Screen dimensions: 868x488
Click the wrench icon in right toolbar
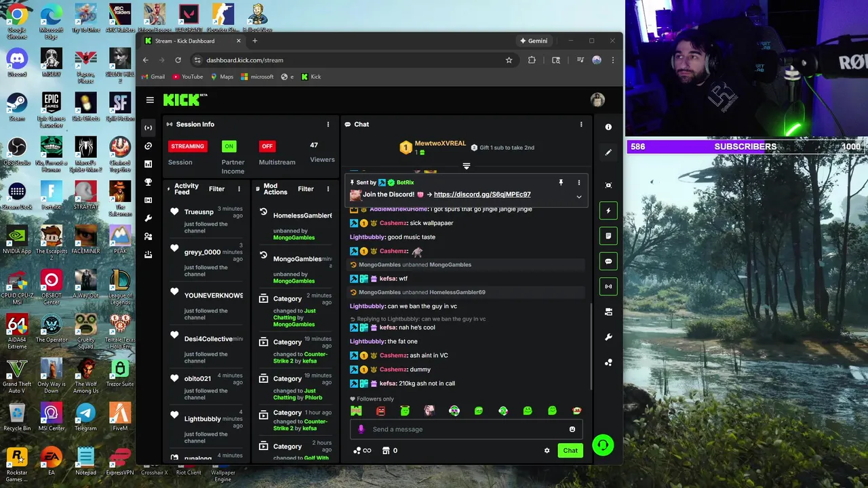[x=608, y=337]
